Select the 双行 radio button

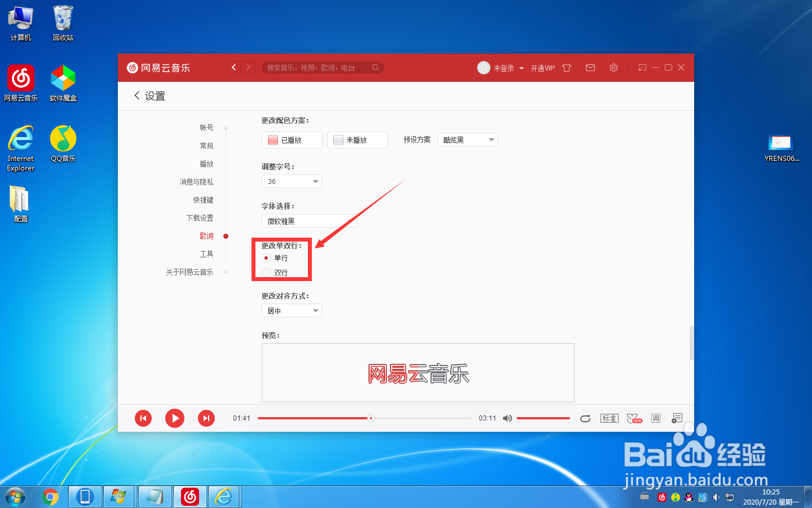click(x=266, y=273)
